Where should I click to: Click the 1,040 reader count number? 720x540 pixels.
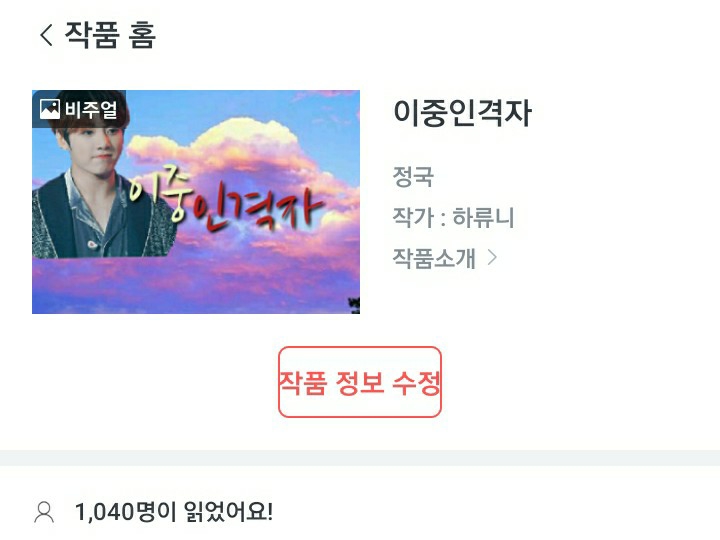[x=104, y=512]
